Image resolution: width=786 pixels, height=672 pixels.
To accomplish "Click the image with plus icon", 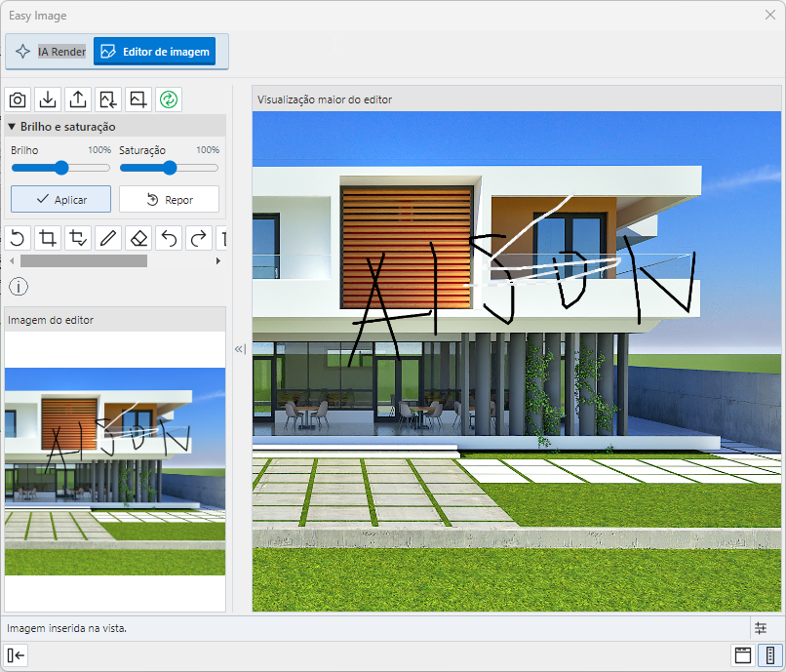I will [x=138, y=99].
